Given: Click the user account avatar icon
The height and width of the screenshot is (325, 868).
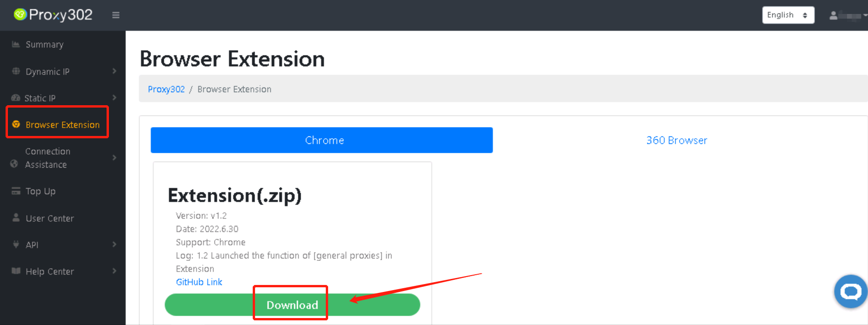Looking at the screenshot, I should [833, 15].
